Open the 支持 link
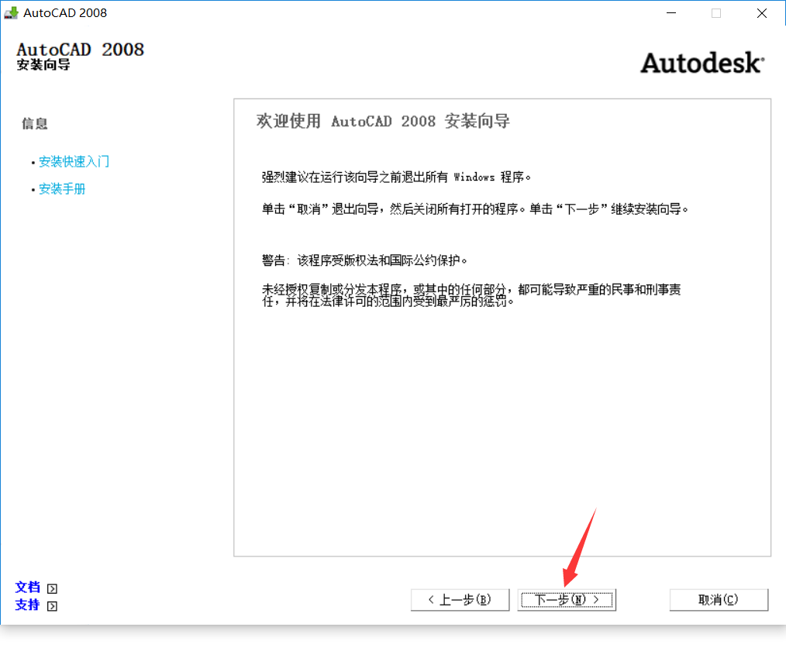 pos(27,605)
